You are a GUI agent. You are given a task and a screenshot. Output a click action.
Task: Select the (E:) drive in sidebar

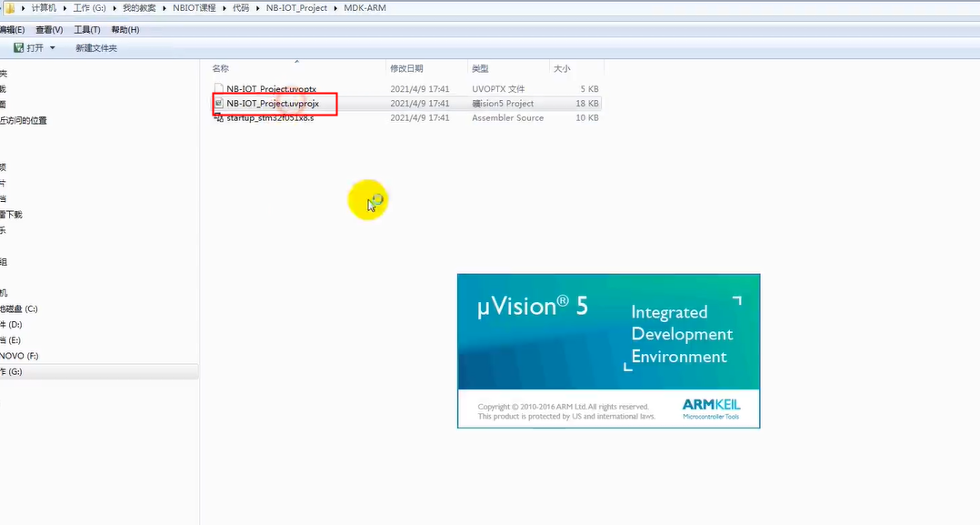[11, 340]
